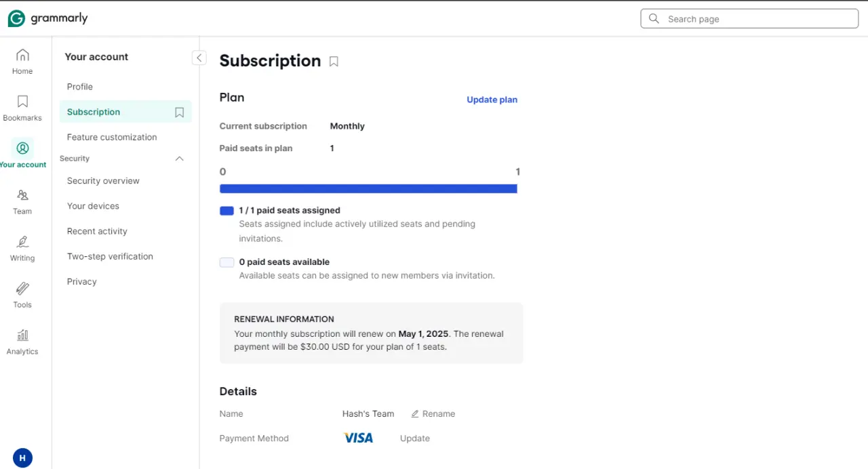Collapse the Security section chevron
Viewport: 868px width, 469px height.
(x=179, y=159)
